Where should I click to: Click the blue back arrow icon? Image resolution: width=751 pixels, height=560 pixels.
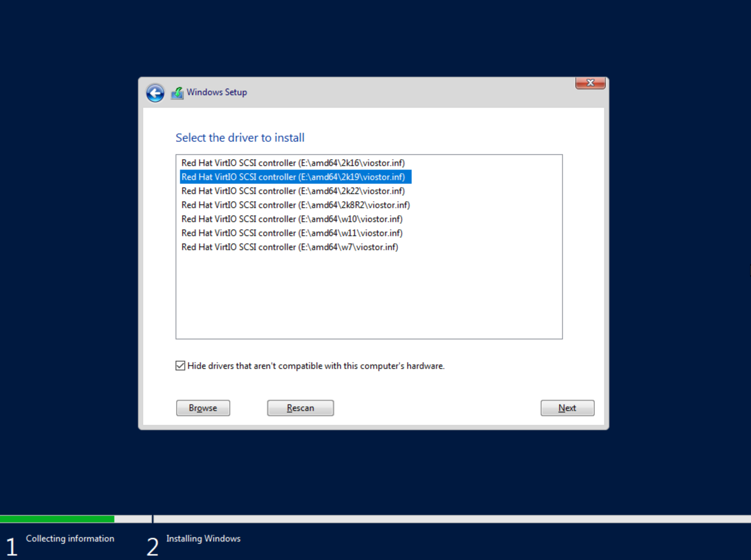[x=155, y=93]
